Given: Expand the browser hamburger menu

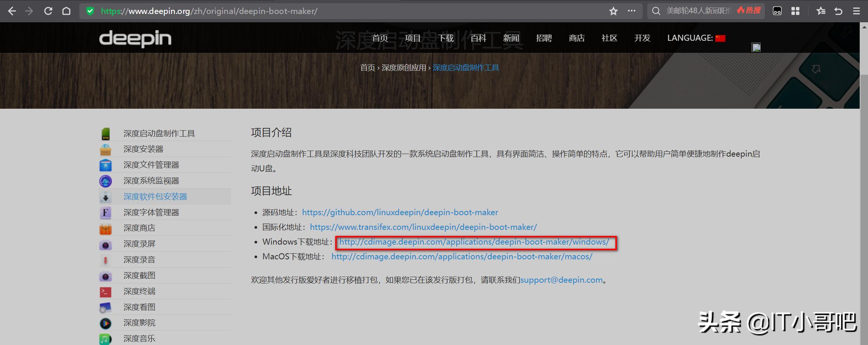Looking at the screenshot, I should tap(856, 11).
